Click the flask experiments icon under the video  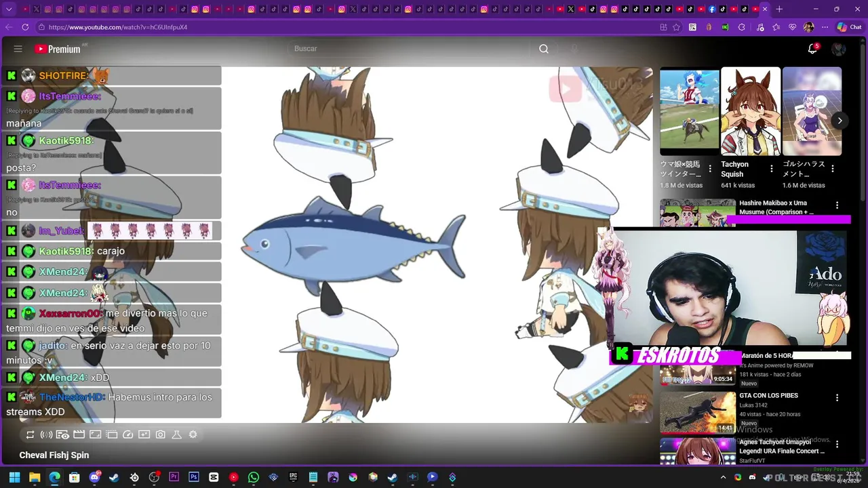pos(176,434)
